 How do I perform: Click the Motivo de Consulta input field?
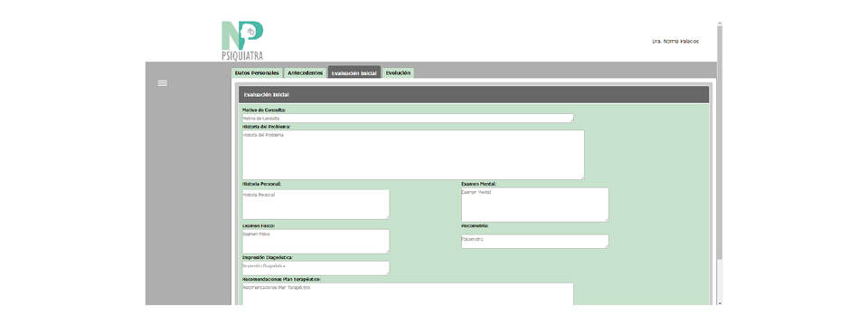[x=408, y=118]
